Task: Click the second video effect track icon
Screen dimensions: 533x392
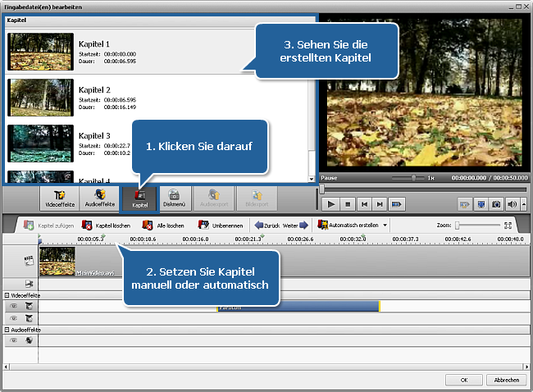Action: 30,318
